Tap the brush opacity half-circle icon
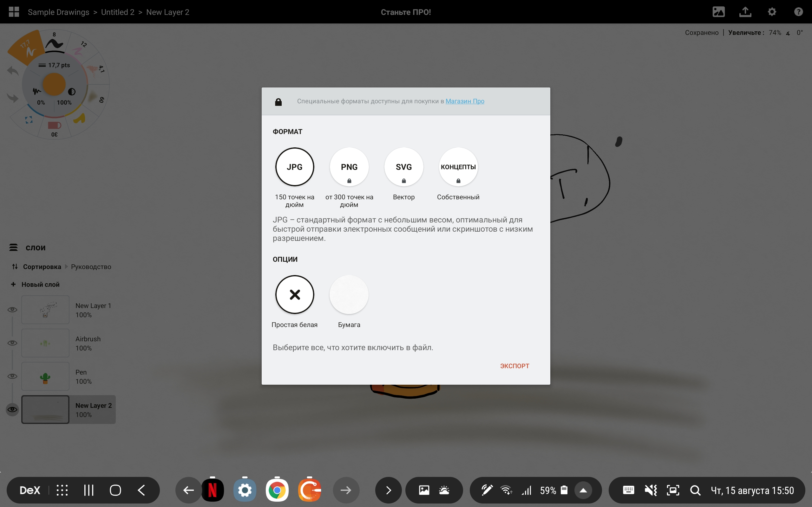The width and height of the screenshot is (812, 507). (x=71, y=92)
